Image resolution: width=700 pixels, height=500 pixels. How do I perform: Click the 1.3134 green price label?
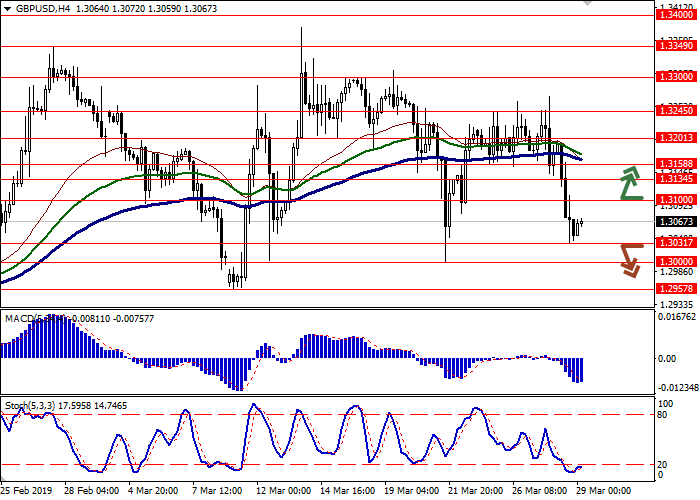coord(676,179)
